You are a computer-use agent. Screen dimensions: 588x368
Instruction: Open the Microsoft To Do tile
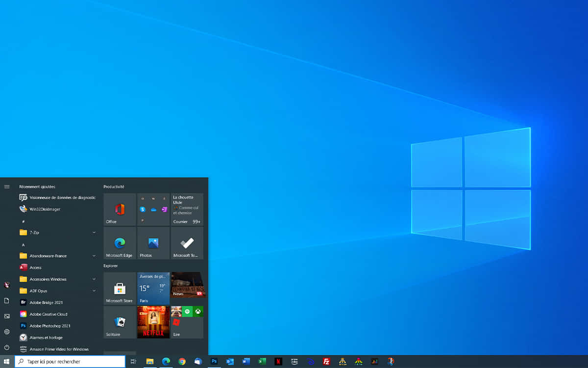click(187, 243)
